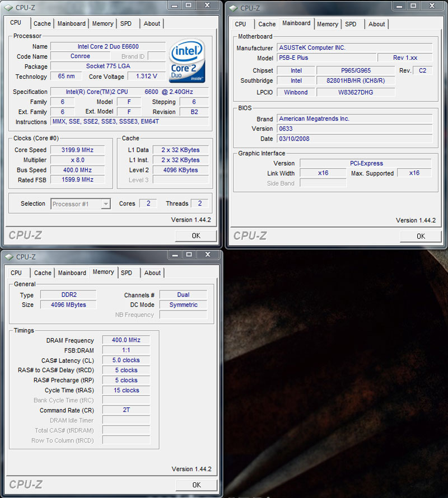Open Cache tab in Mainboard window
The image size is (448, 498).
[x=267, y=25]
